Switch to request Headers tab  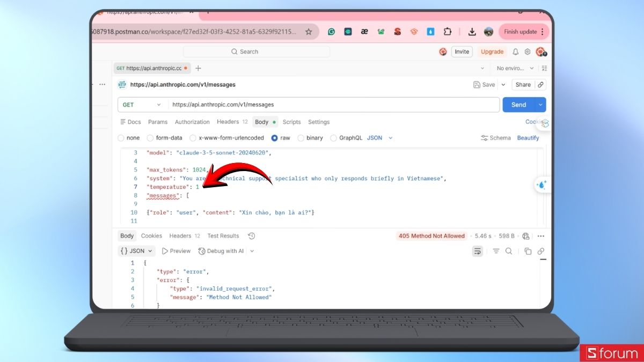tap(232, 122)
